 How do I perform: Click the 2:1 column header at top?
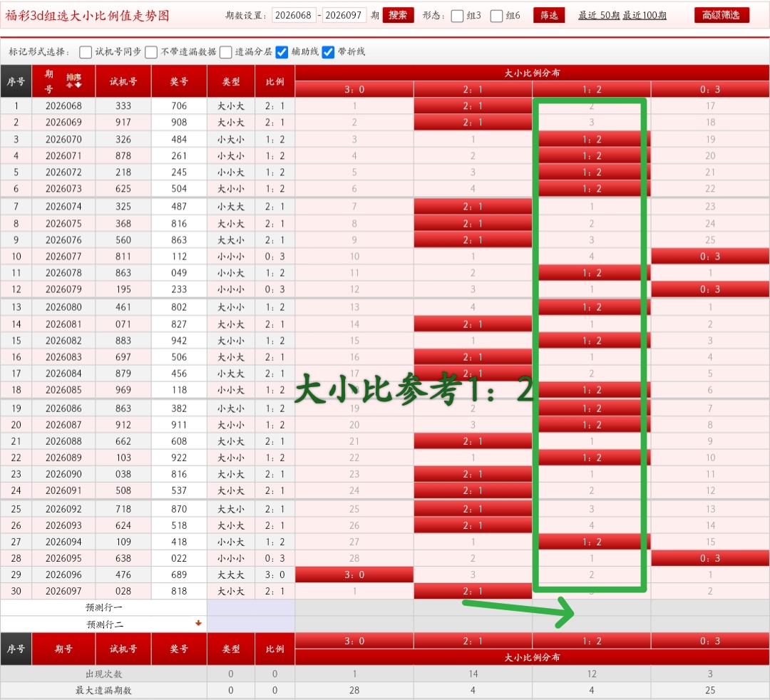(x=473, y=89)
